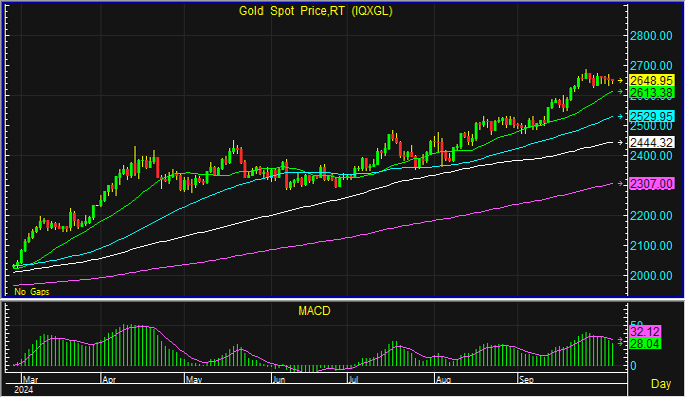
Task: Click the MACD indicator title
Action: tap(314, 311)
